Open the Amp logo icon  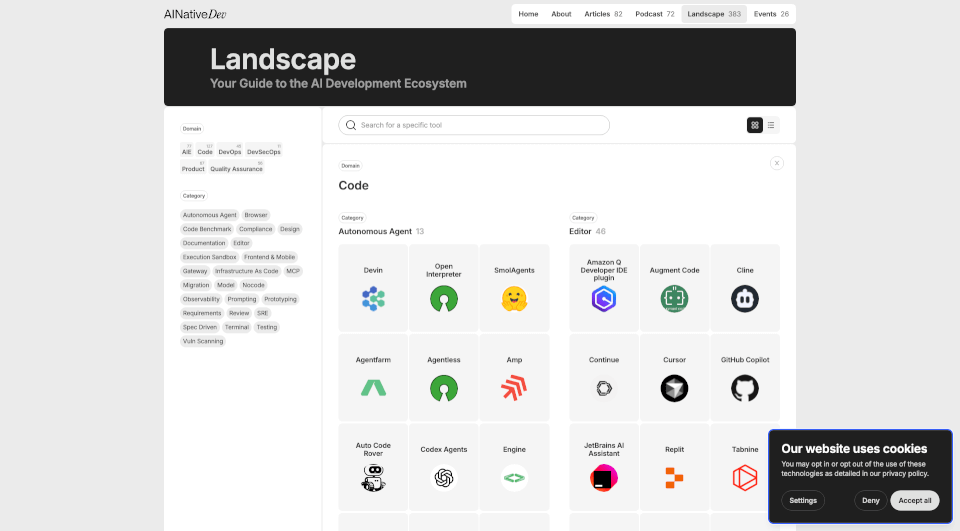(514, 388)
